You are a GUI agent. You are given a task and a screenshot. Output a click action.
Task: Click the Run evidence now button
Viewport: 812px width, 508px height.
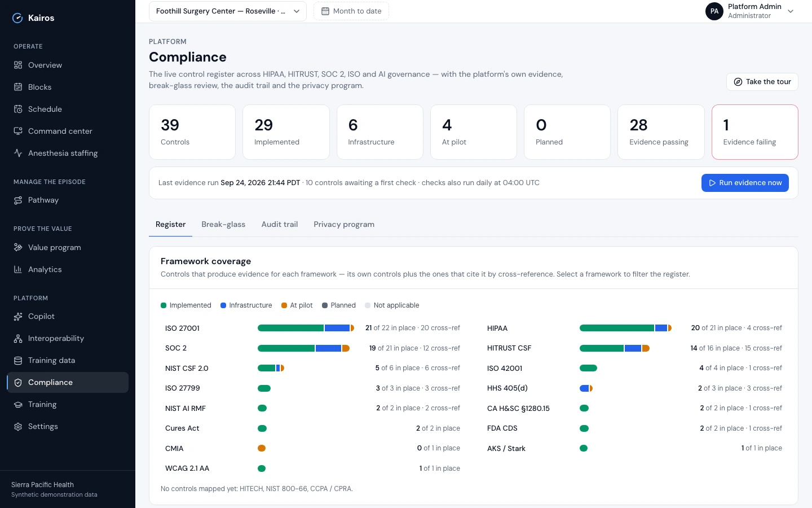pyautogui.click(x=745, y=183)
